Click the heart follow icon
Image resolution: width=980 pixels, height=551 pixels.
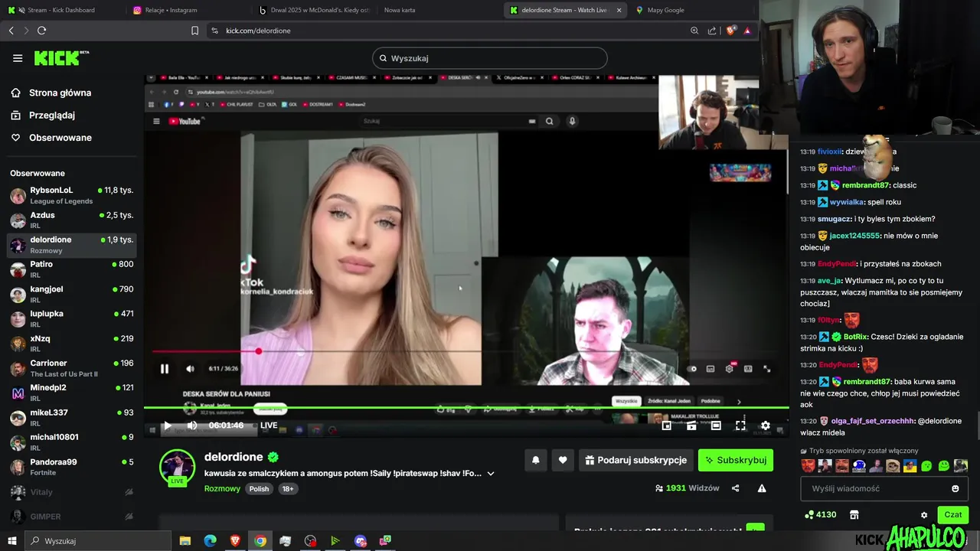coord(563,460)
